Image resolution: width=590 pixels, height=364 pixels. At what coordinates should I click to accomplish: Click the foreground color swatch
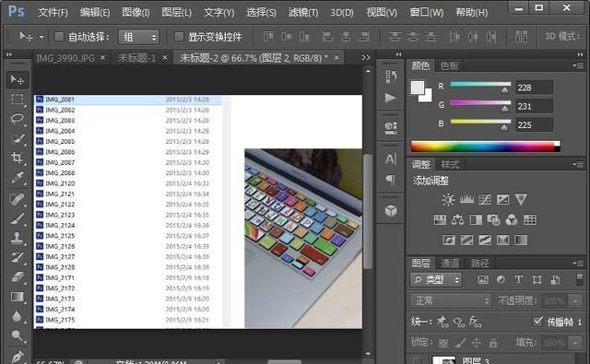[x=418, y=88]
